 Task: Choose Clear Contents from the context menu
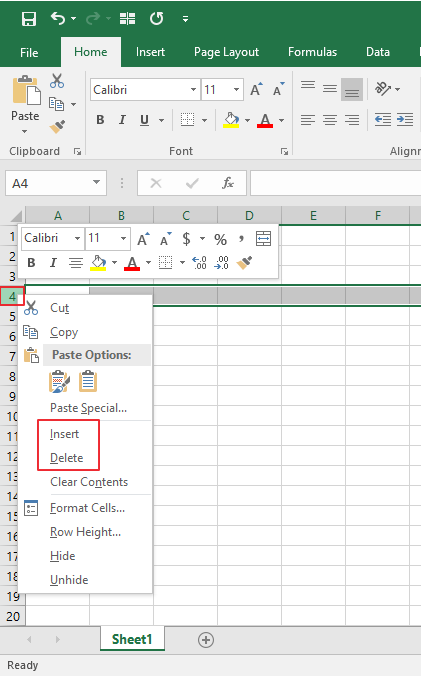(89, 482)
